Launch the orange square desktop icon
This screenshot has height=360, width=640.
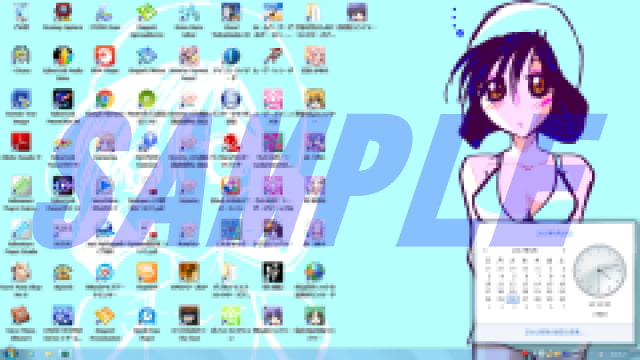(x=147, y=272)
